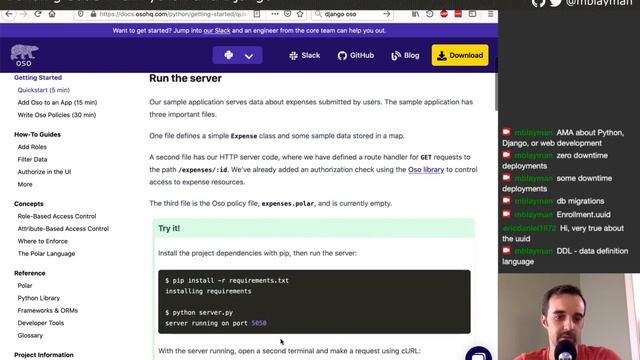Open 'The Polar Language' page
Viewport: 640px width, 360px height.
pyautogui.click(x=46, y=254)
